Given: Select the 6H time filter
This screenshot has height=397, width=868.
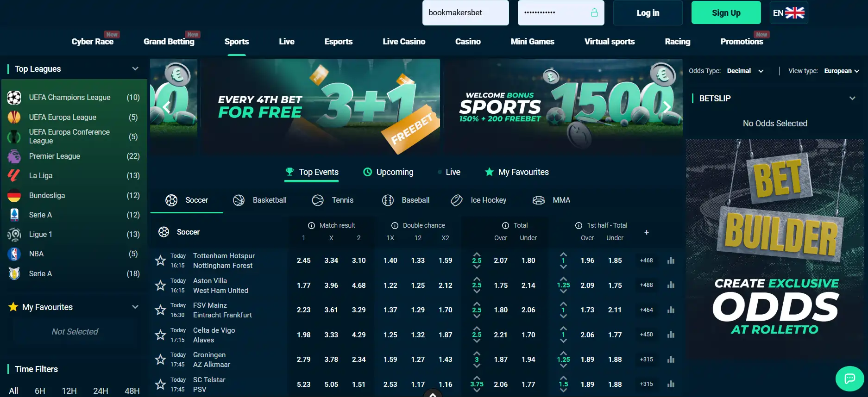Looking at the screenshot, I should click(40, 391).
